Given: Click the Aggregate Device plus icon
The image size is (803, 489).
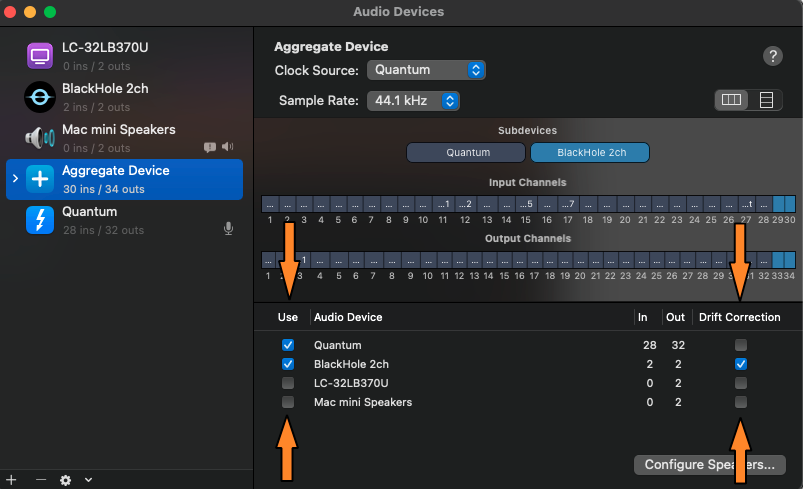Looking at the screenshot, I should point(40,179).
